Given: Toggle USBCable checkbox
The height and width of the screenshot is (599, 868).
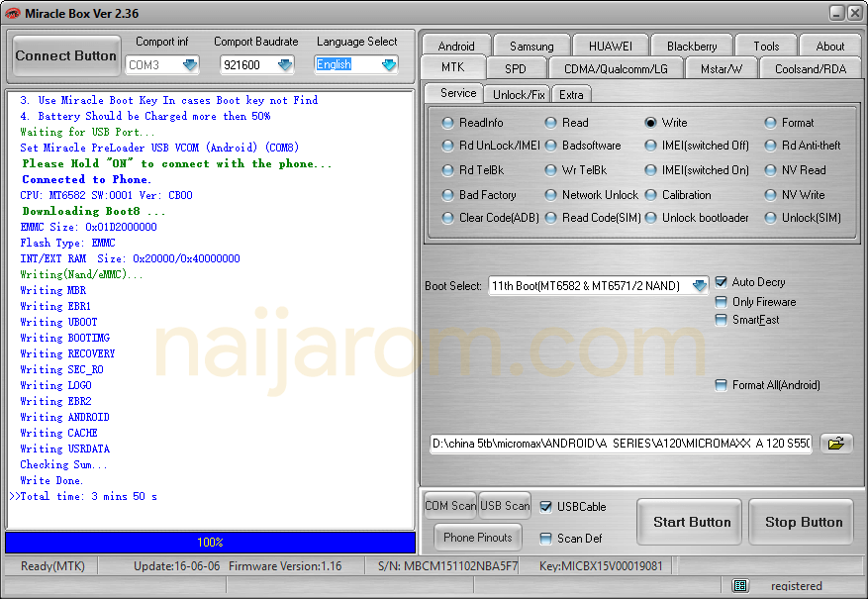Looking at the screenshot, I should point(545,507).
